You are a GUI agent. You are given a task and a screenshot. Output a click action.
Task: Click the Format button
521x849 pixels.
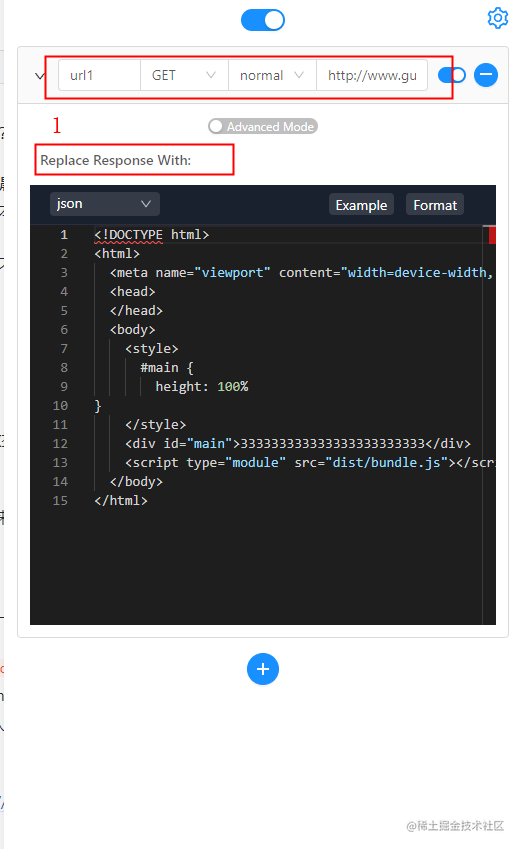(435, 205)
